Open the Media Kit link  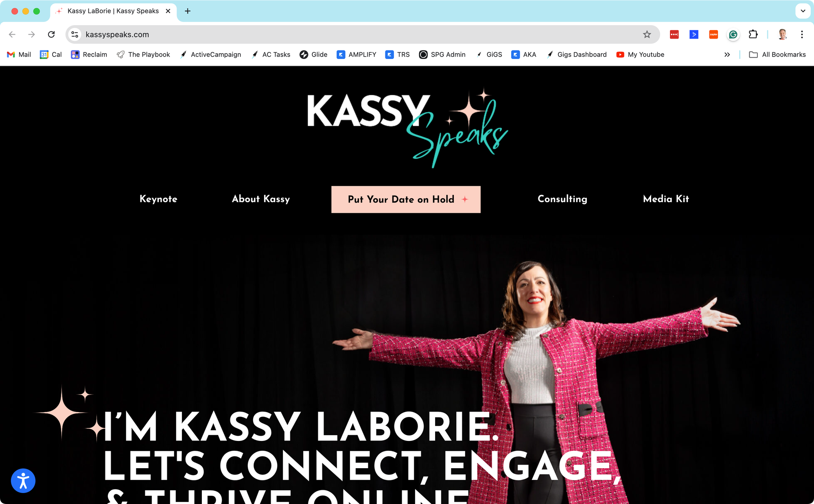tap(666, 199)
